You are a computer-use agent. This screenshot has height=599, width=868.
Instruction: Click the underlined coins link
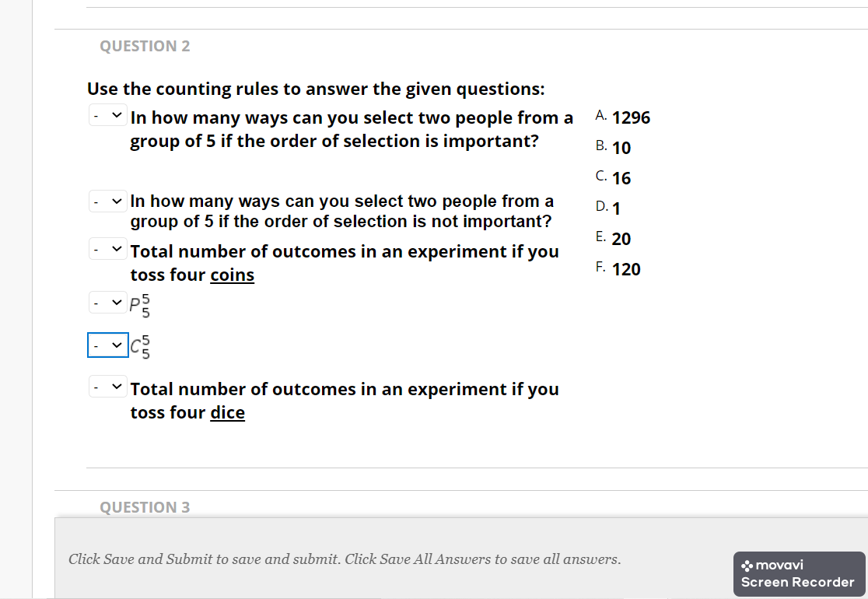click(x=232, y=275)
